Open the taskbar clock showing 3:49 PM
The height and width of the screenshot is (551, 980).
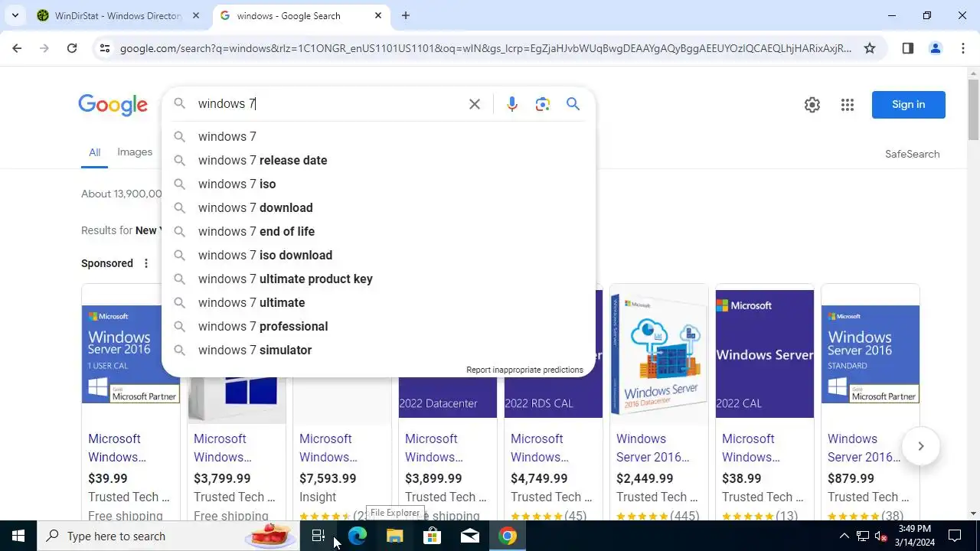tap(915, 536)
